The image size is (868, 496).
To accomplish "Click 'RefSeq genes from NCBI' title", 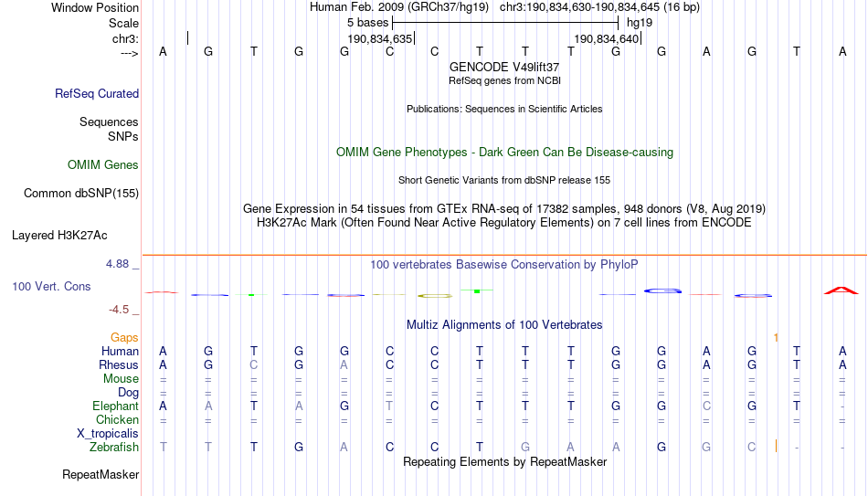I will [x=505, y=80].
